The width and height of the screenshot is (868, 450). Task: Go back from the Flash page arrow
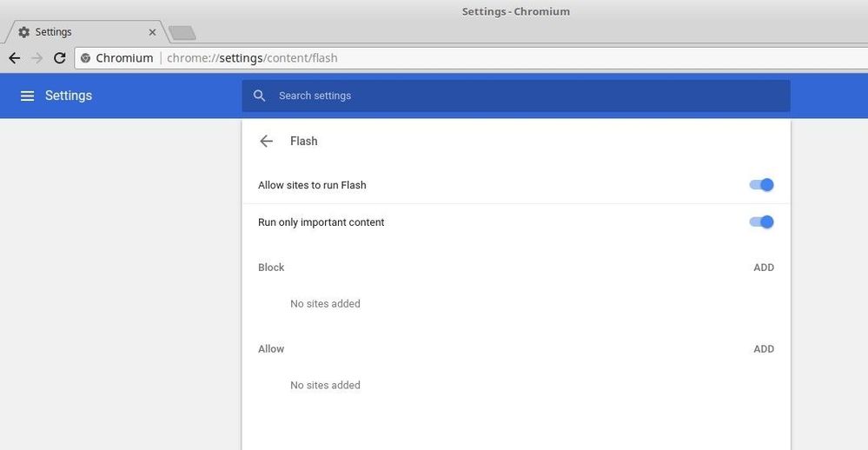[x=266, y=141]
